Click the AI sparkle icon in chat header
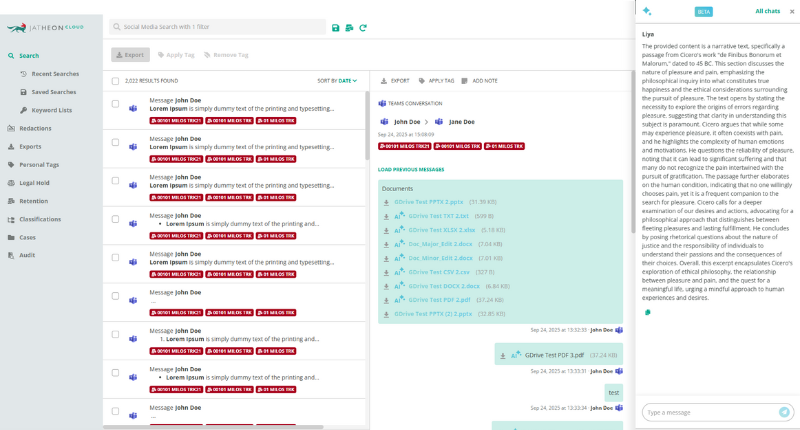 pyautogui.click(x=647, y=11)
